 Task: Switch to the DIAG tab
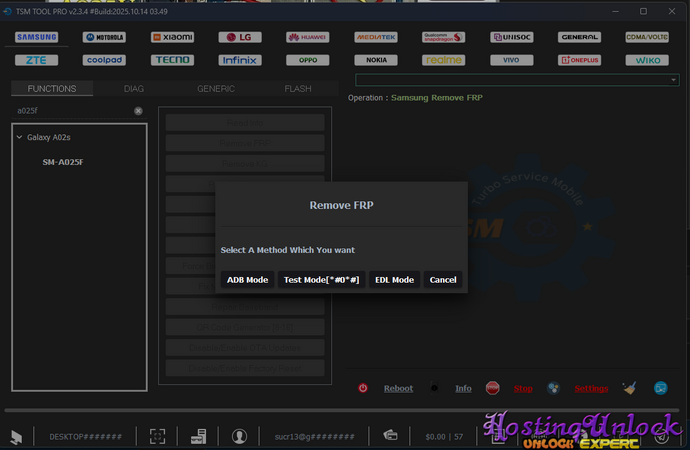click(133, 89)
